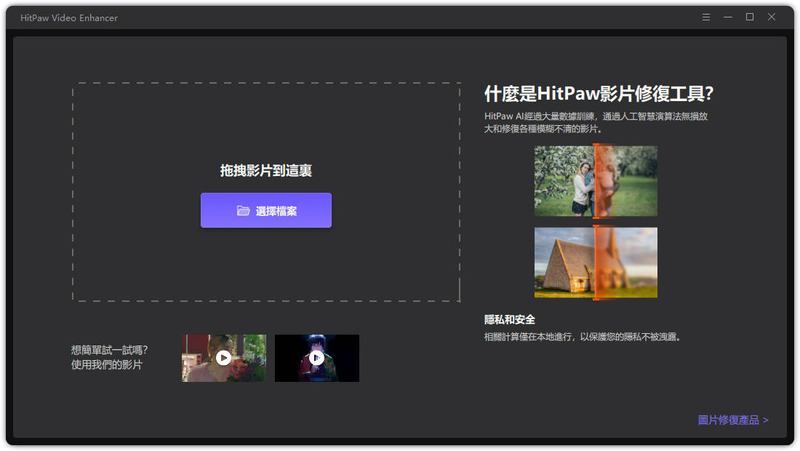Image resolution: width=800 pixels, height=451 pixels.
Task: Maximize the HitPaw window
Action: click(x=749, y=17)
